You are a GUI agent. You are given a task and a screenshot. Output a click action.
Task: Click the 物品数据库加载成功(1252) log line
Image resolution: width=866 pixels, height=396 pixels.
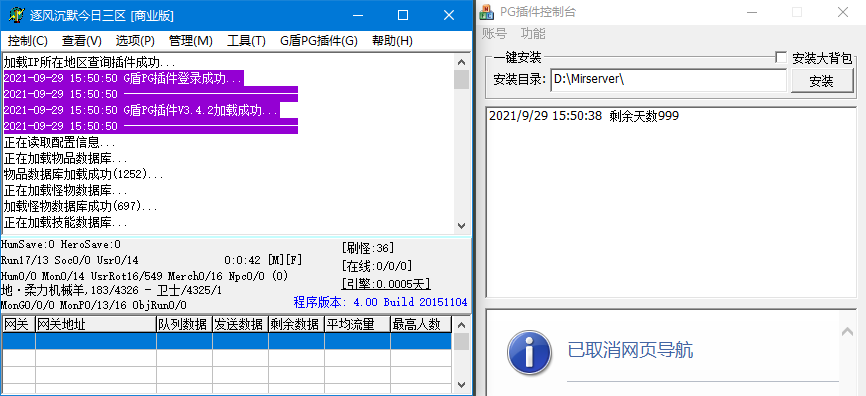coord(83,174)
